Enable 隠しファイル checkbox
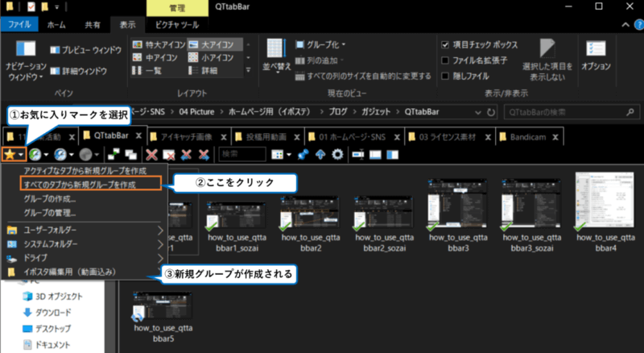The width and height of the screenshot is (644, 353). click(x=445, y=76)
